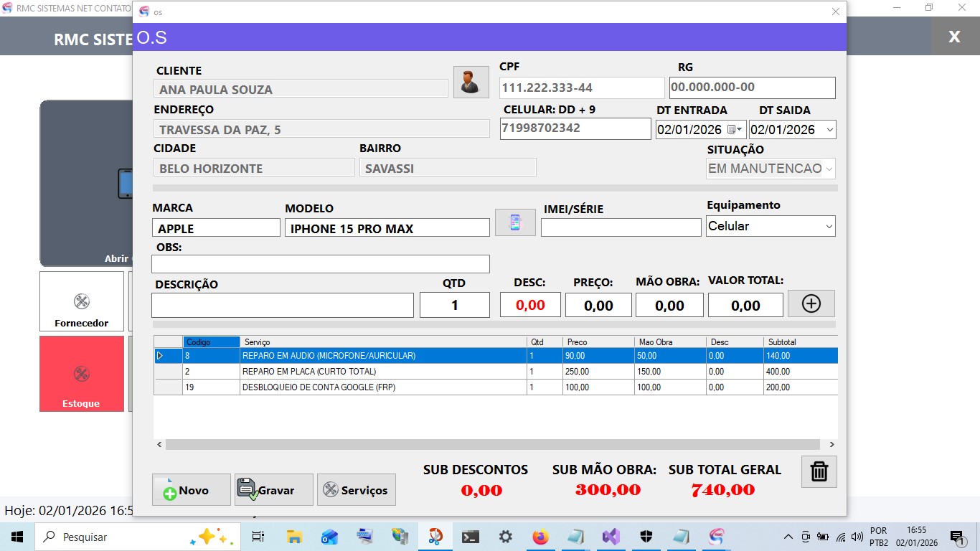
Task: Open the Serviços button
Action: tap(356, 490)
